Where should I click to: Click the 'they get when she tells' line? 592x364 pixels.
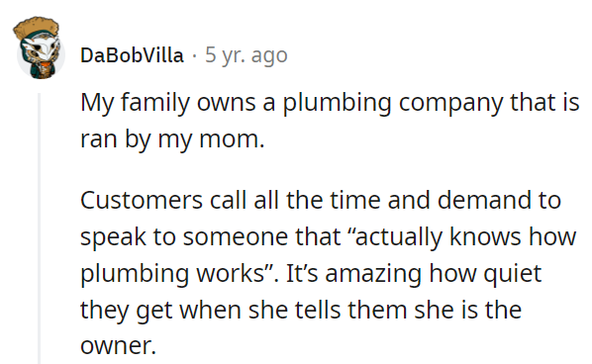click(301, 311)
